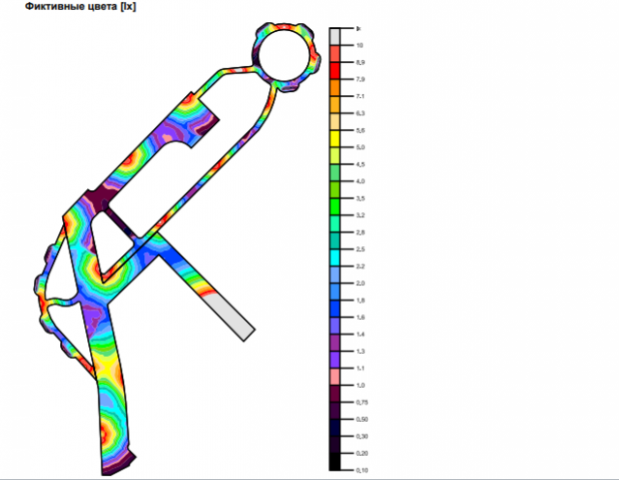Click the legend label '0,20'
Screen dimensions: 619x480
coord(362,453)
